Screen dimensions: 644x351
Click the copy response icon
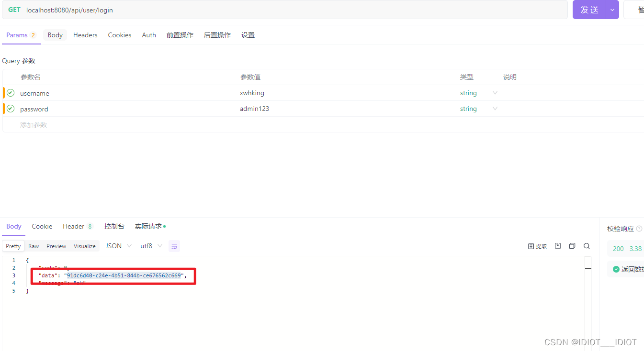point(572,246)
